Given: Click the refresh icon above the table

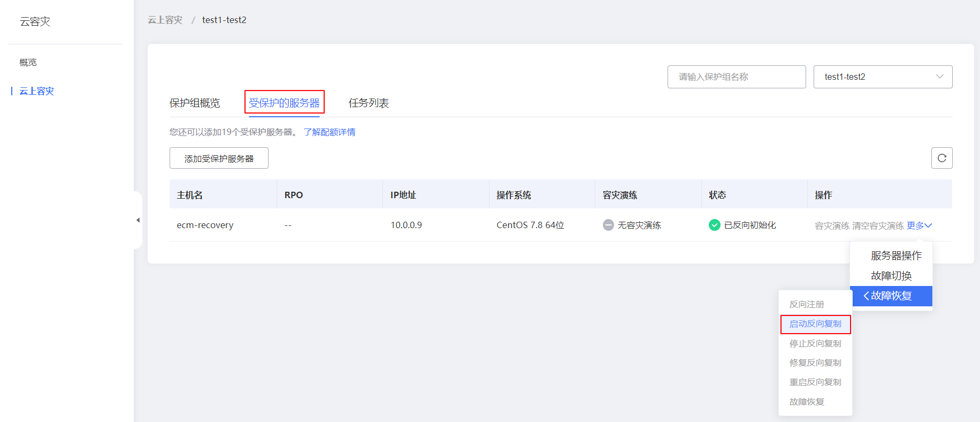Looking at the screenshot, I should tap(941, 158).
